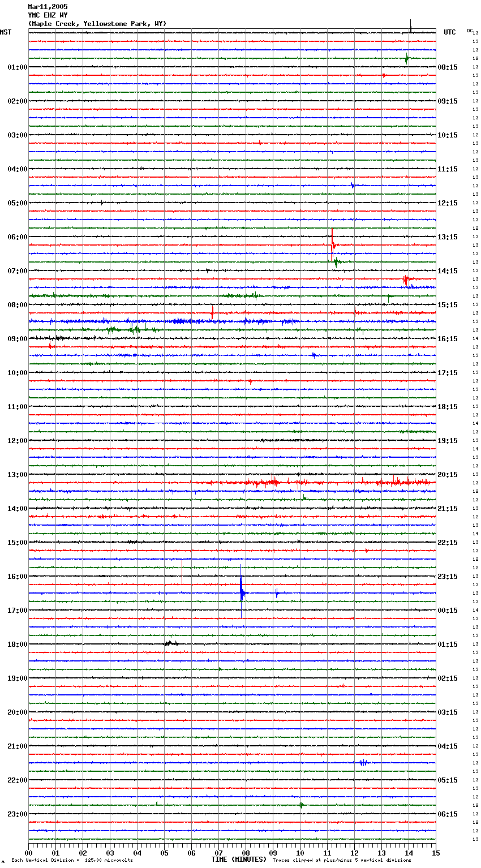
Task: Click the Traces clipped at plus/minus 5 note
Action: (x=342, y=861)
